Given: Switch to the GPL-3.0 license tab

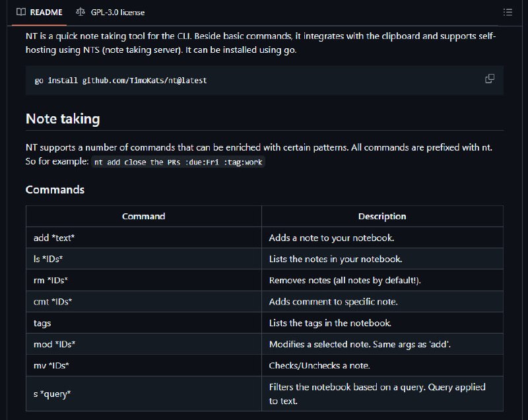Looking at the screenshot, I should pos(110,13).
